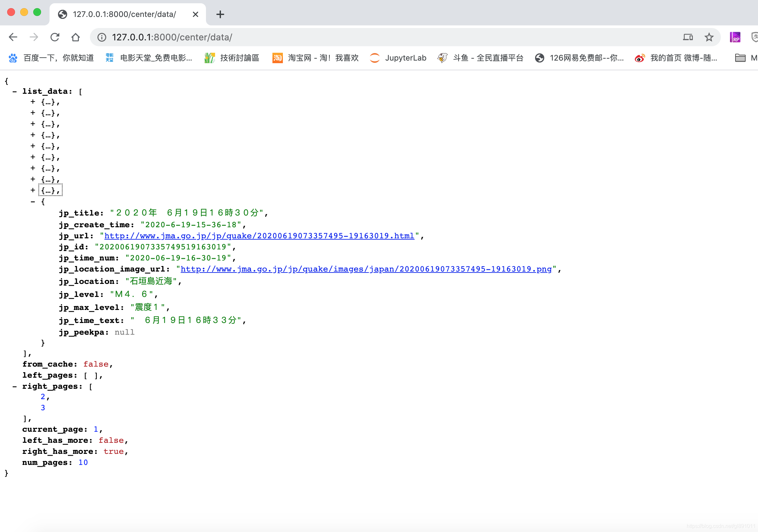Click right_pages entry 2
Image resolution: width=758 pixels, height=532 pixels.
pyautogui.click(x=43, y=397)
